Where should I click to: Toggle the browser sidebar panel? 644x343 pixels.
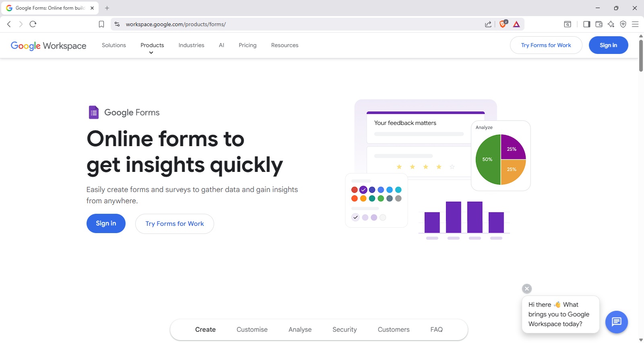pyautogui.click(x=586, y=24)
